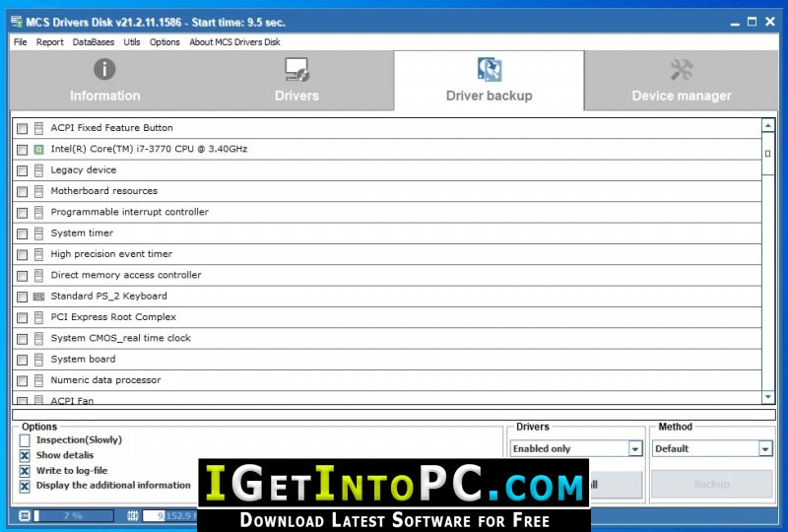Click the device list scrollbar thumb
The width and height of the screenshot is (788, 532).
pos(768,154)
